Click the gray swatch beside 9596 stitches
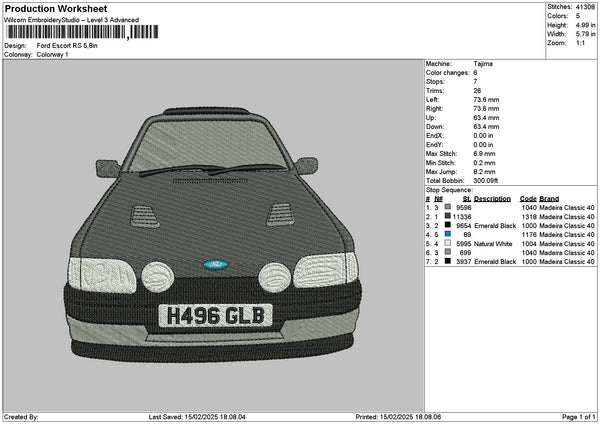The width and height of the screenshot is (600, 424). click(446, 207)
